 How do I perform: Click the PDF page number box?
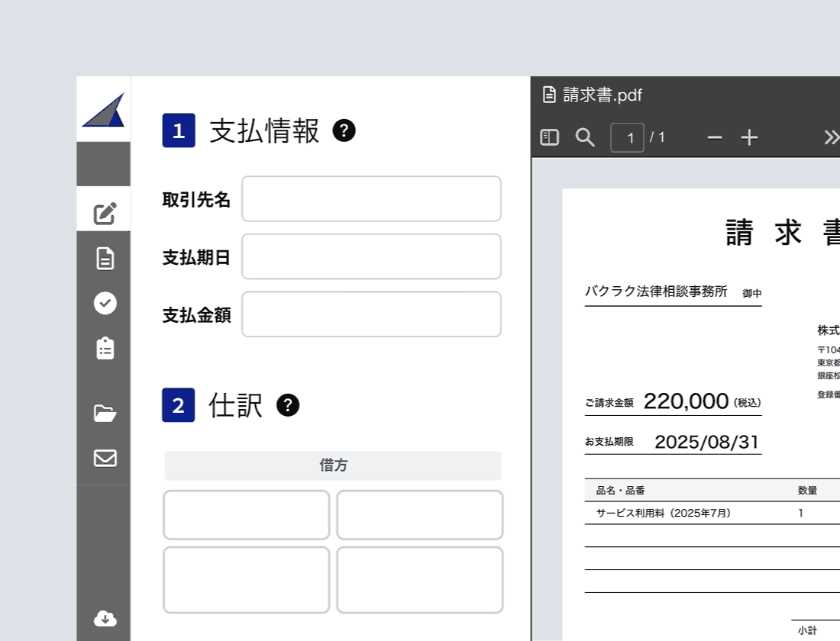(x=628, y=137)
